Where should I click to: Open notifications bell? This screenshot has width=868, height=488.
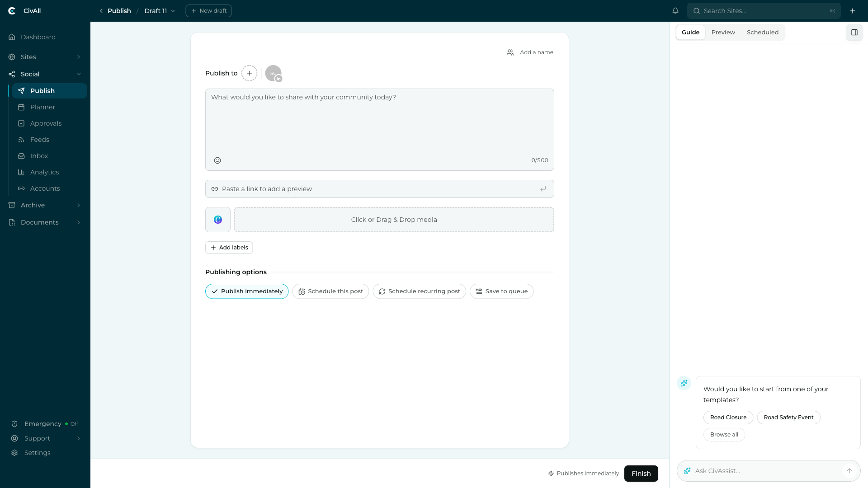tap(675, 11)
